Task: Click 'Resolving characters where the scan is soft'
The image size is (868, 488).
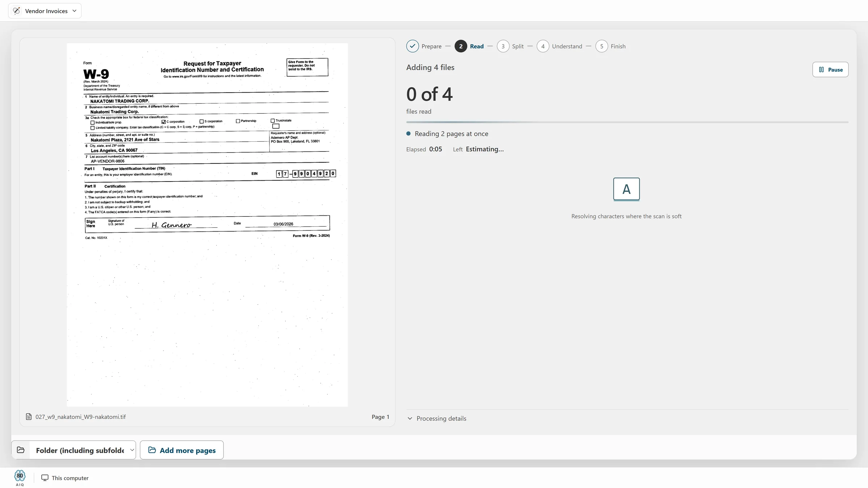Action: pos(626,216)
